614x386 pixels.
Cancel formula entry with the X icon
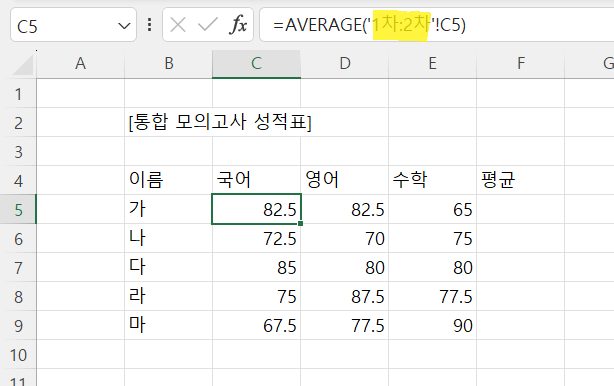[178, 25]
